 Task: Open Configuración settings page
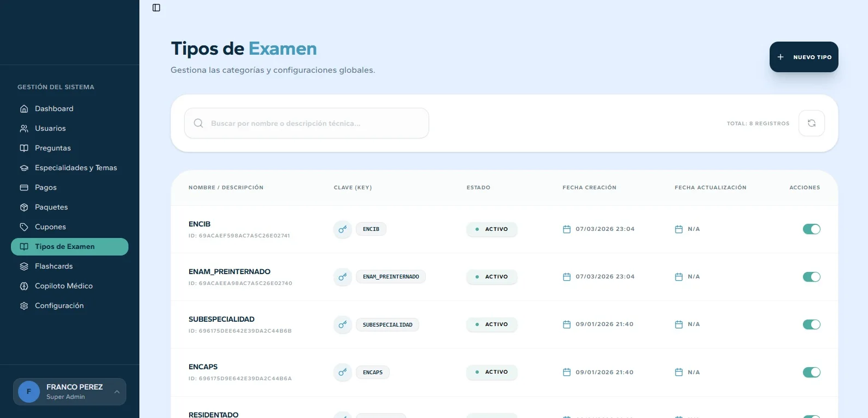[69, 305]
